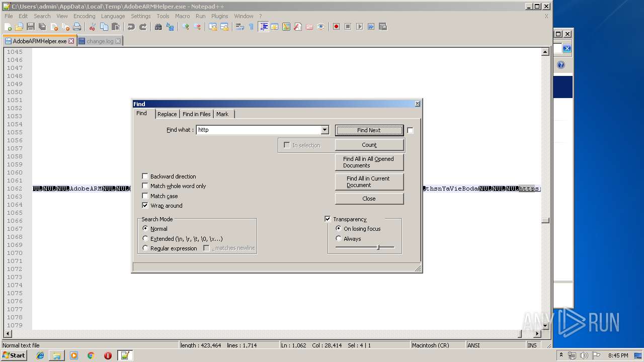This screenshot has width=644, height=362.
Task: Click the Replace toolbar icon
Action: [x=170, y=27]
